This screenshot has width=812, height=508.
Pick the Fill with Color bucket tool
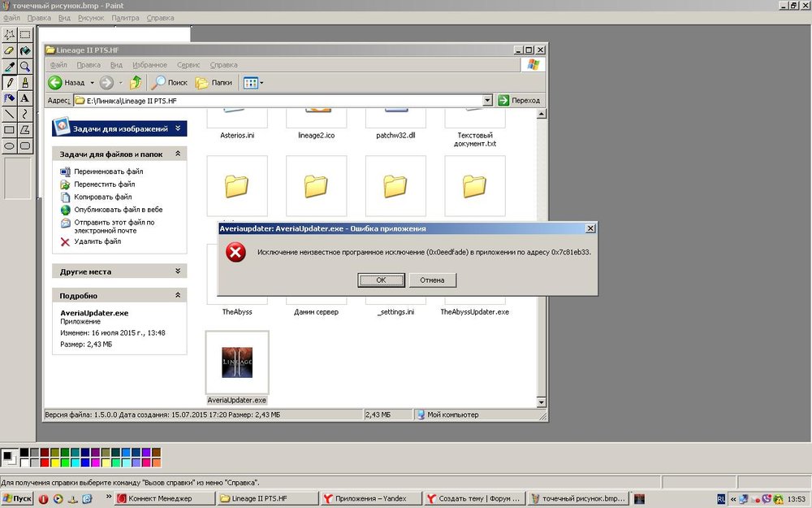pos(25,50)
